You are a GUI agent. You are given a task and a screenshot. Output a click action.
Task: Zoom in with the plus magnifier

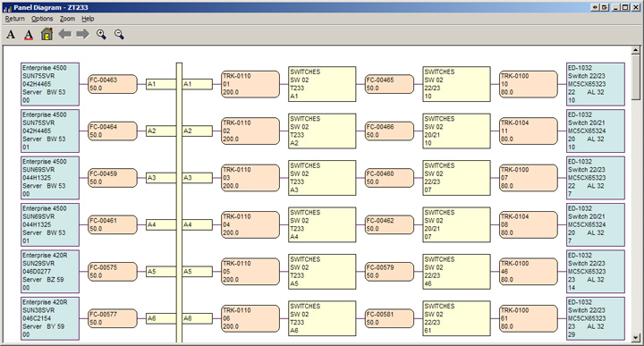coord(101,35)
